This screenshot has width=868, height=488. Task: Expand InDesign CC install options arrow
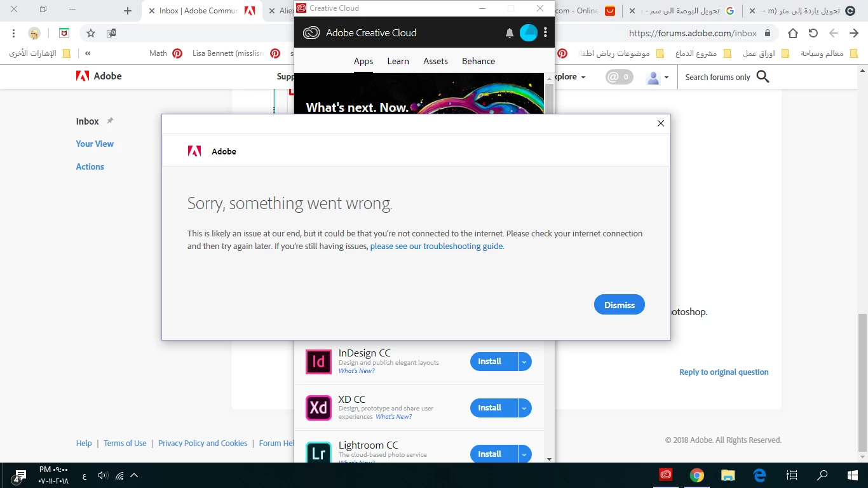[525, 362]
